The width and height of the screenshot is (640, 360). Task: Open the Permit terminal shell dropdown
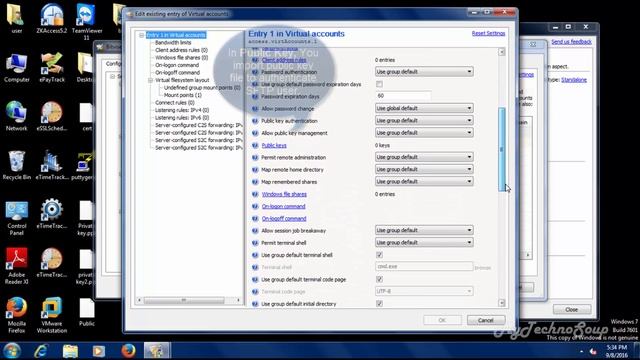424,242
